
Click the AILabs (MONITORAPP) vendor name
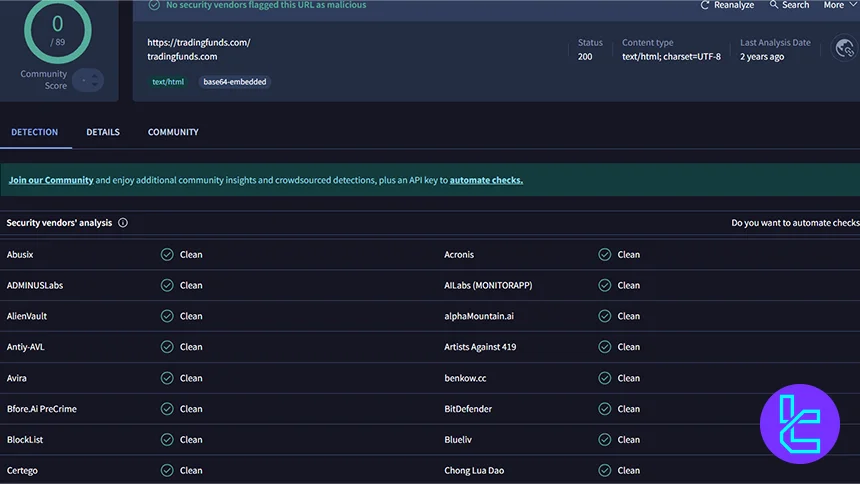pyautogui.click(x=488, y=285)
